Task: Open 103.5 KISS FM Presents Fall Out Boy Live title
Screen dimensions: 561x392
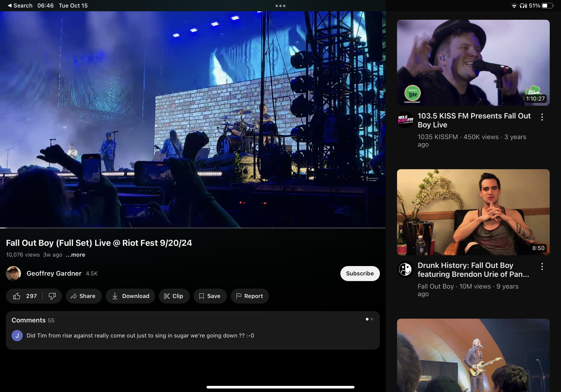Action: click(x=474, y=120)
